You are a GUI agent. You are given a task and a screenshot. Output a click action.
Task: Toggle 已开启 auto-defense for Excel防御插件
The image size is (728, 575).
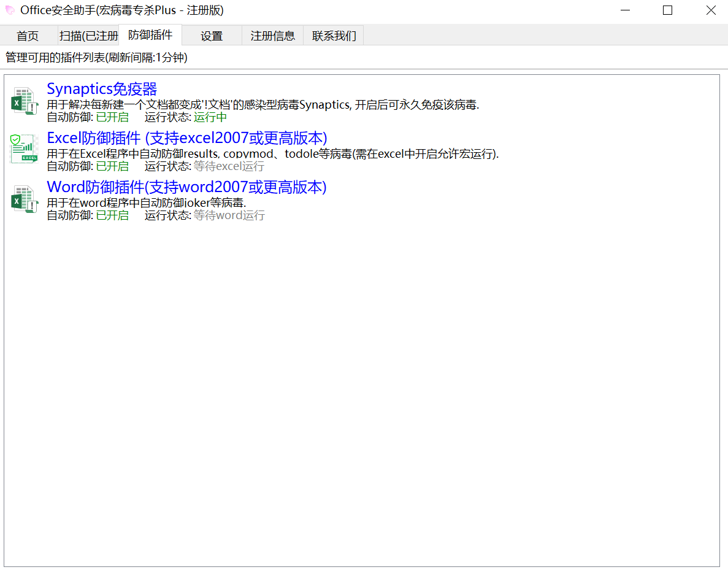[x=112, y=166]
